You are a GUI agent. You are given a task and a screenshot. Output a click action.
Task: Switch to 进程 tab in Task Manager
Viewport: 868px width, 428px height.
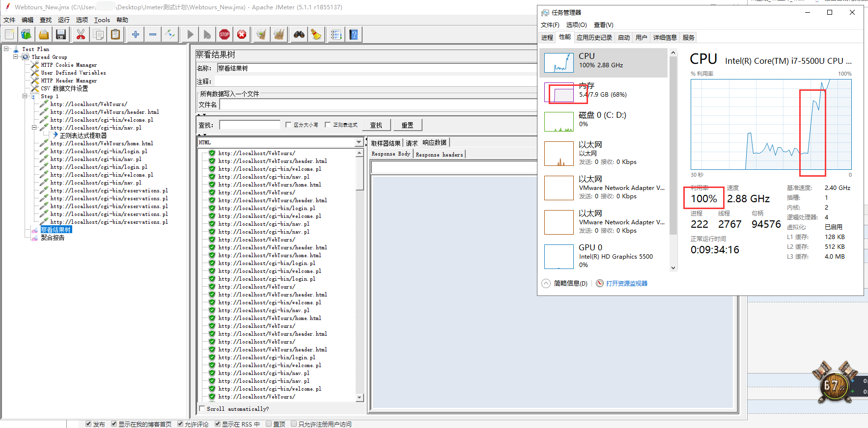tap(547, 37)
